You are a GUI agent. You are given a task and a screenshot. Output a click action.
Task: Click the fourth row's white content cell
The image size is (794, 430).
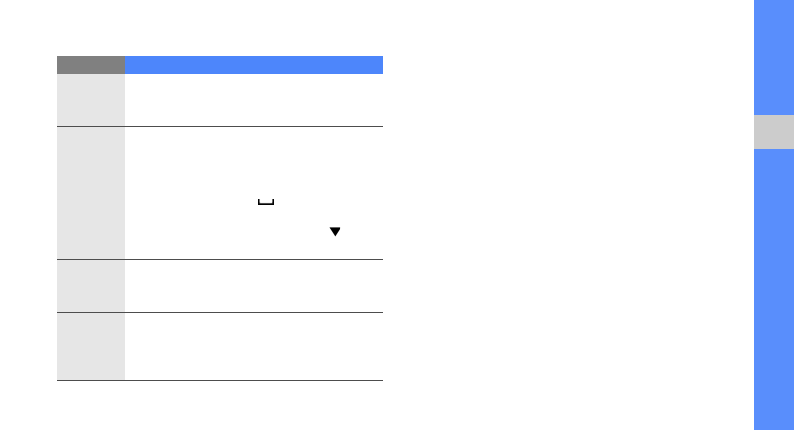(254, 346)
